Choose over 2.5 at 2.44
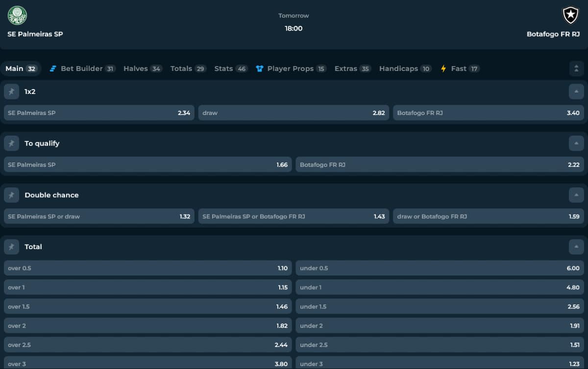The image size is (588, 369). 147,345
